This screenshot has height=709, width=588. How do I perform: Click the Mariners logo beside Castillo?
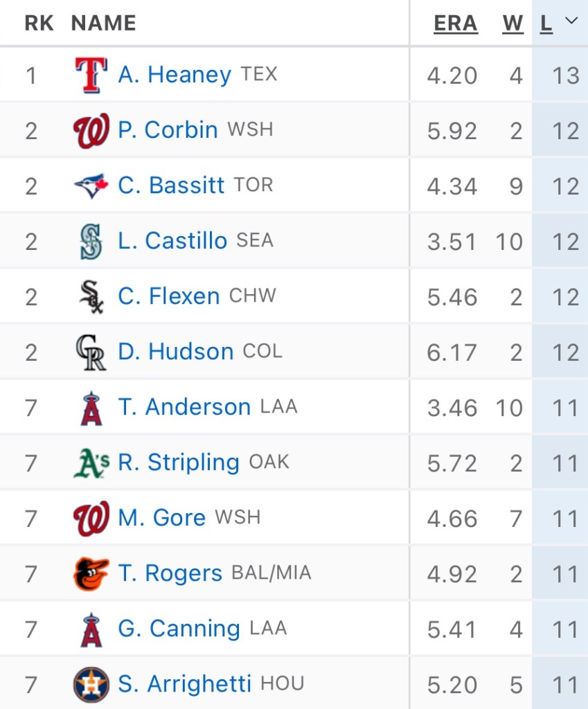(91, 242)
